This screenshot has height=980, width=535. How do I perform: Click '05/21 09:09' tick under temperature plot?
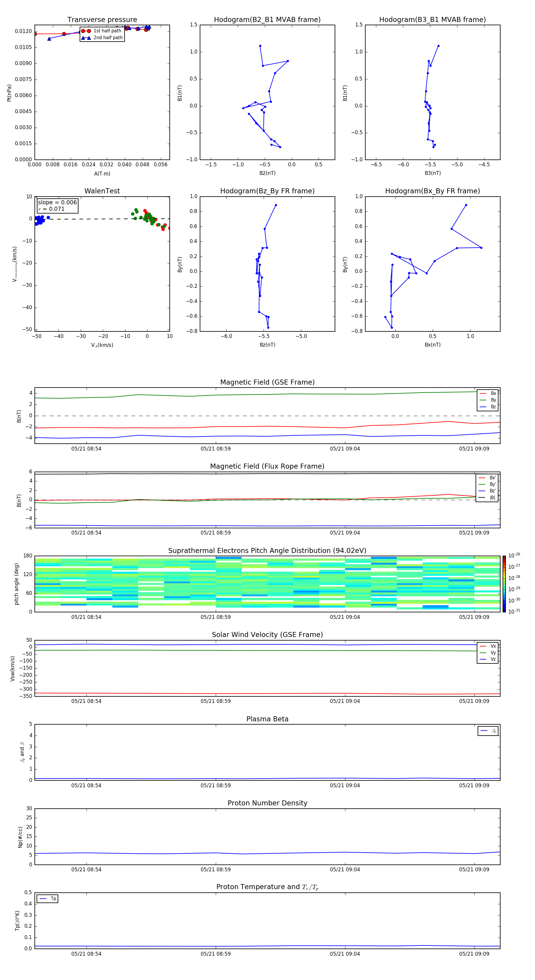(x=474, y=954)
